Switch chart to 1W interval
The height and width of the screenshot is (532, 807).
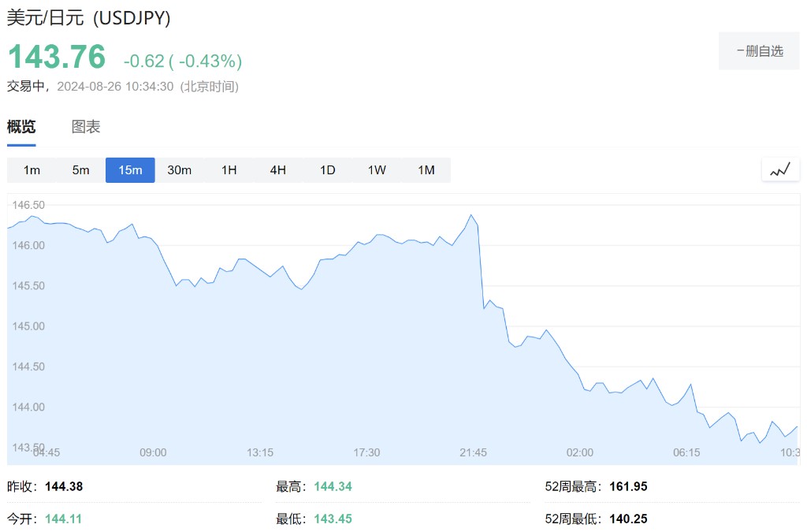pyautogui.click(x=377, y=170)
